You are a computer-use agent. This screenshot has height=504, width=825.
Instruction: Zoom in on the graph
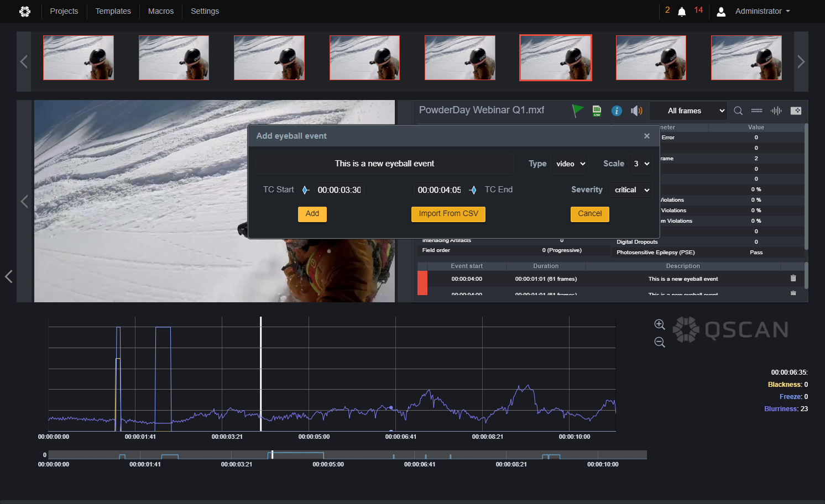click(x=660, y=324)
